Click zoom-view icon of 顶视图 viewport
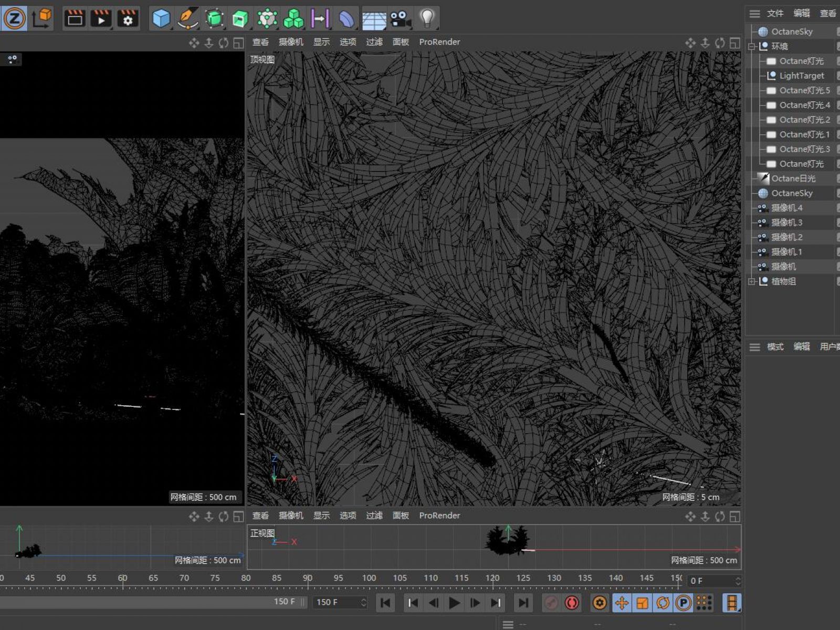The width and height of the screenshot is (840, 630). [x=705, y=43]
